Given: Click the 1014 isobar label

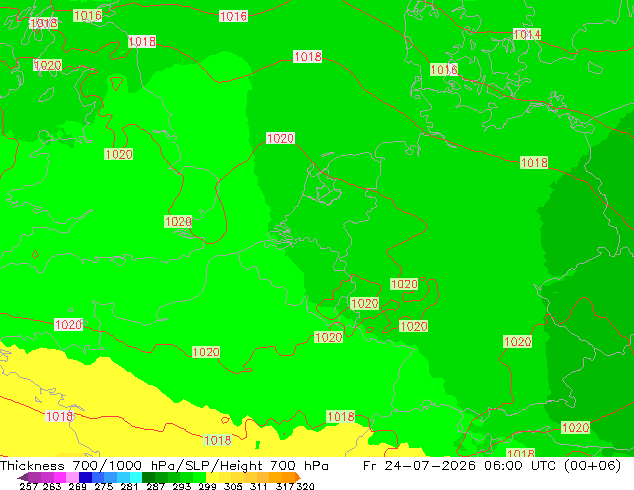Looking at the screenshot, I should [527, 34].
